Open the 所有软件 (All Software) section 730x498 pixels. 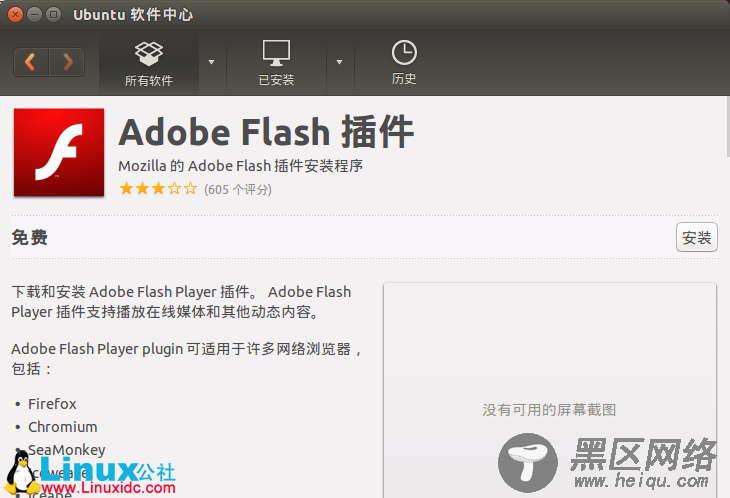click(x=149, y=64)
